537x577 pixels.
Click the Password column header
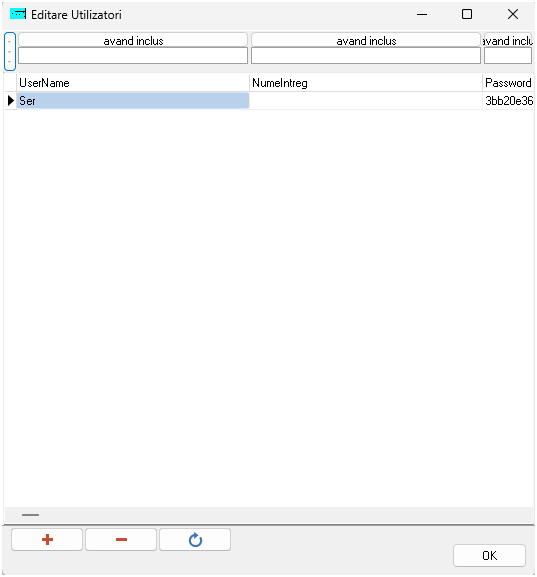click(508, 83)
